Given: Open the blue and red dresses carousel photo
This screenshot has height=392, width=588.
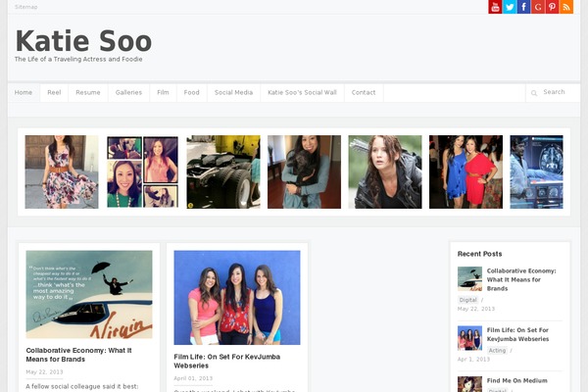Looking at the screenshot, I should pos(466,171).
